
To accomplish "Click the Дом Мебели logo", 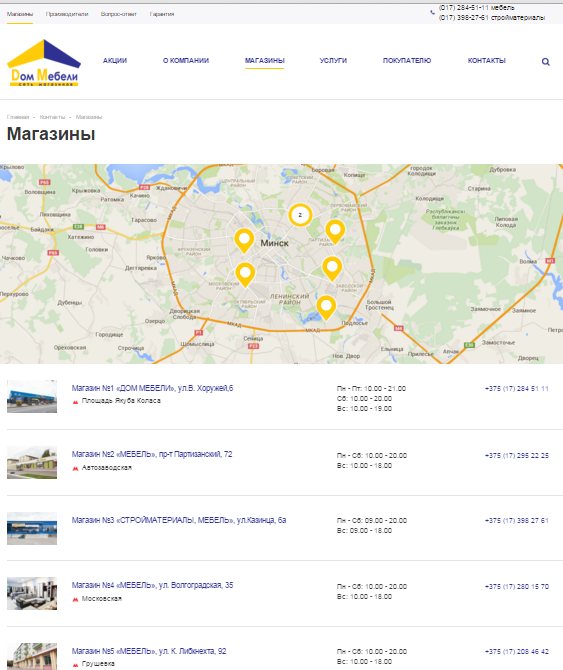I will point(44,63).
